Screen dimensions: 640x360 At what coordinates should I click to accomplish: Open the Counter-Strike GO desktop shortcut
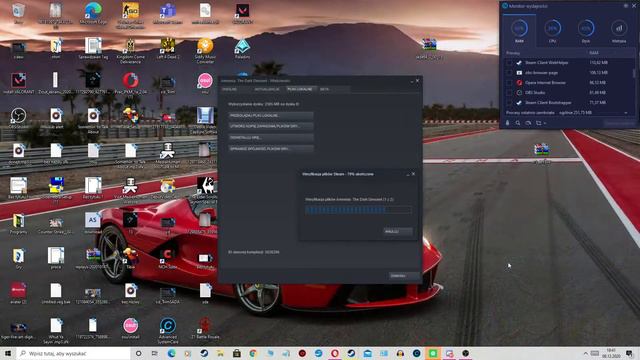130,15
